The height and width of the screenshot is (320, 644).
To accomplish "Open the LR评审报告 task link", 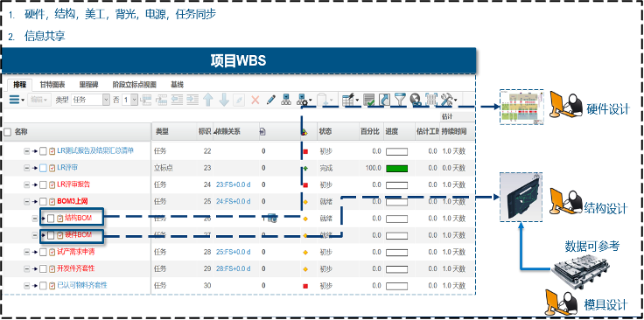I will tap(73, 184).
